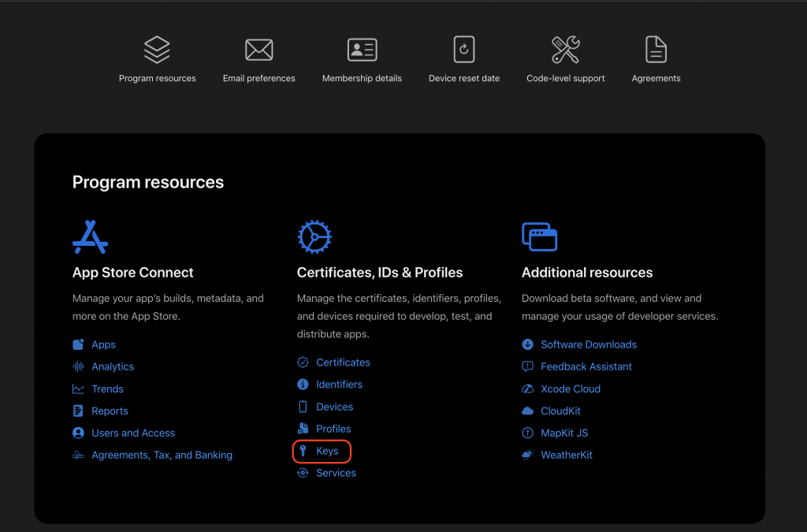Go to the CloudKit link

pyautogui.click(x=560, y=411)
